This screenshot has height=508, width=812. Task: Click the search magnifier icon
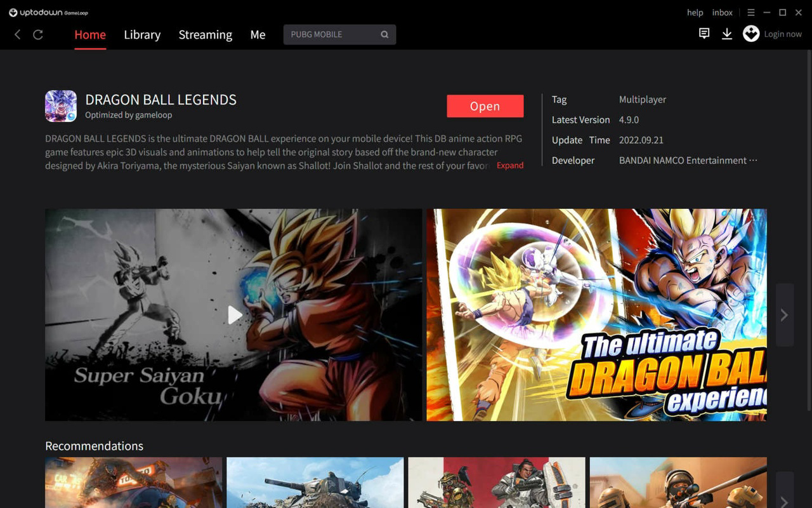click(384, 34)
